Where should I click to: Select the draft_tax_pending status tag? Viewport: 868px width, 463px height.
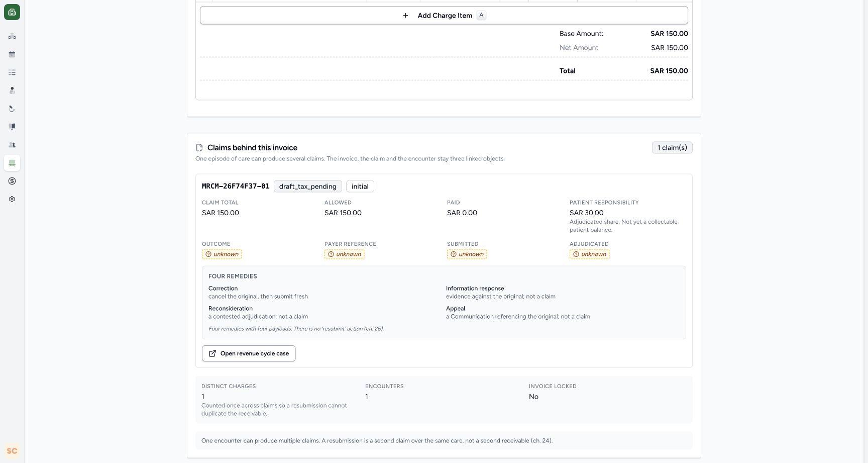[x=308, y=187]
